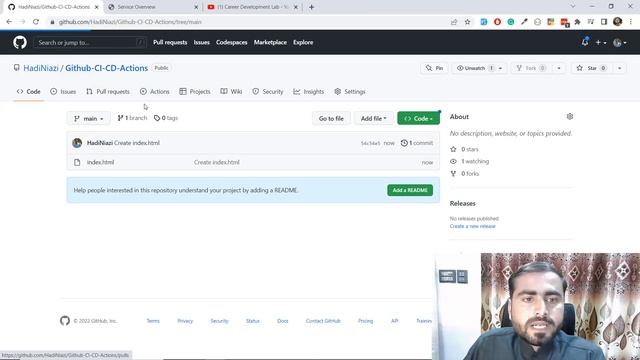Click the Add a README button
The width and height of the screenshot is (640, 360).
click(410, 190)
